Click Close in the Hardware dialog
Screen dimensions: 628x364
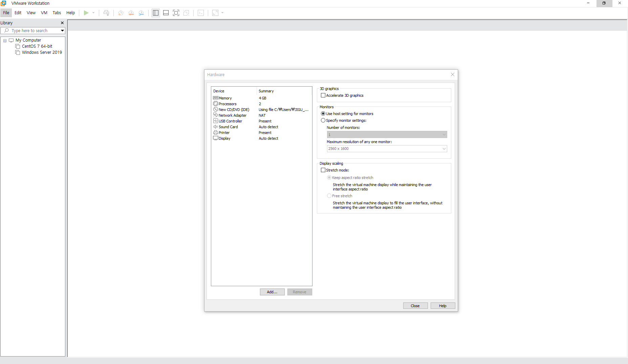coord(415,306)
